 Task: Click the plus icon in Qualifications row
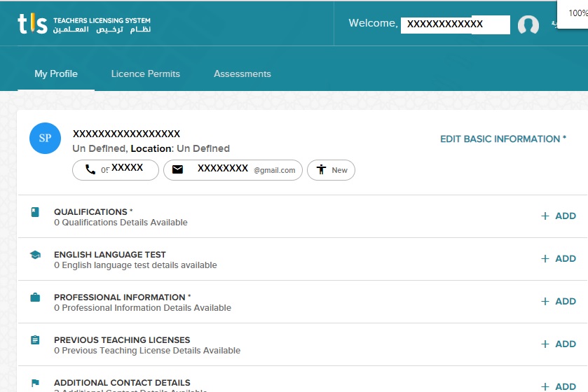tap(545, 216)
